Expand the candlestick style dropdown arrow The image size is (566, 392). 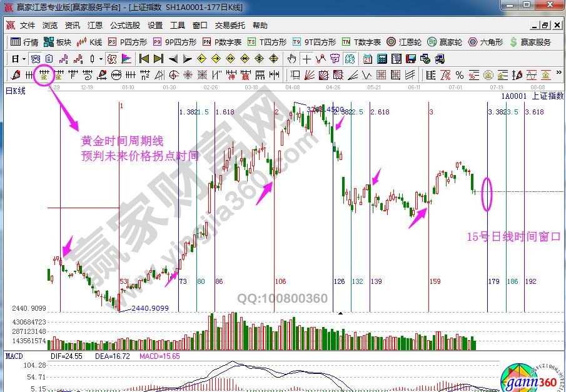[101, 59]
